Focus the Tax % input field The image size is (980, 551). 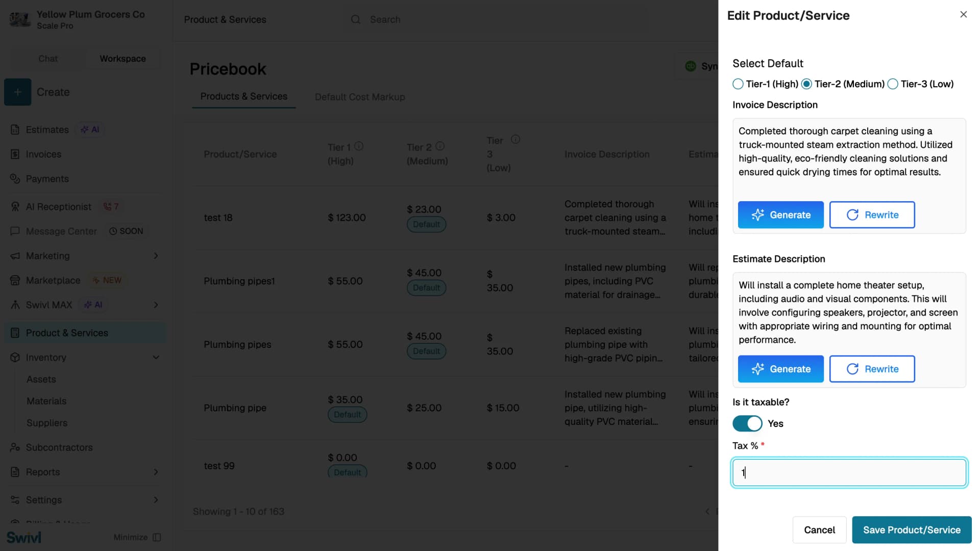click(x=849, y=472)
